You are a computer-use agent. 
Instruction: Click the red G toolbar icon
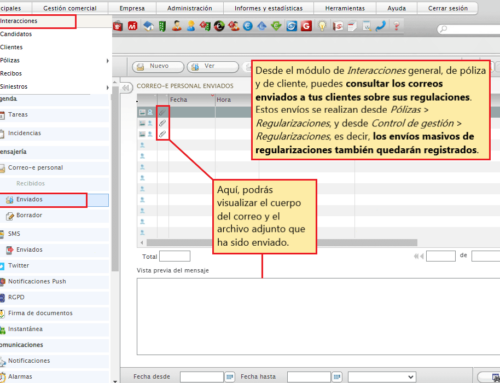click(306, 26)
